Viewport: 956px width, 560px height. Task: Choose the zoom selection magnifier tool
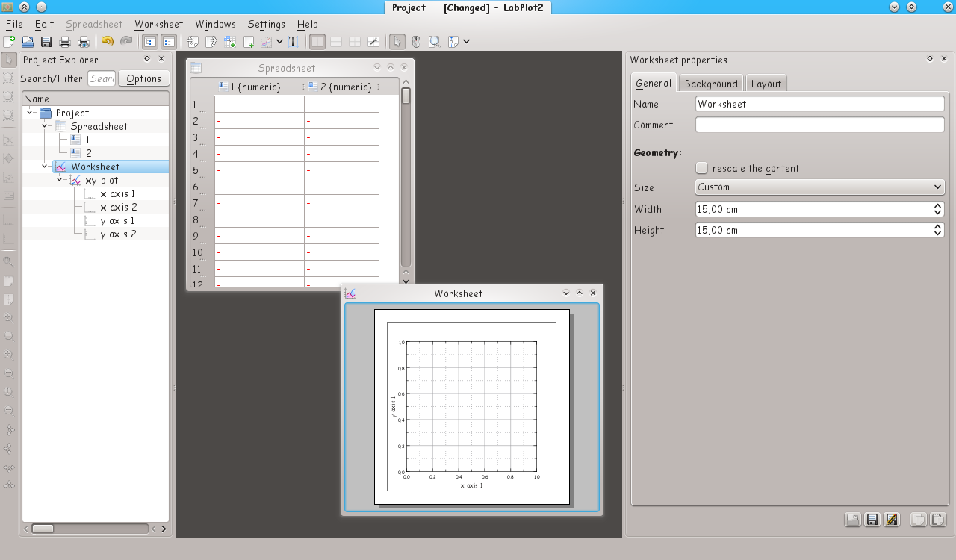[x=434, y=42]
